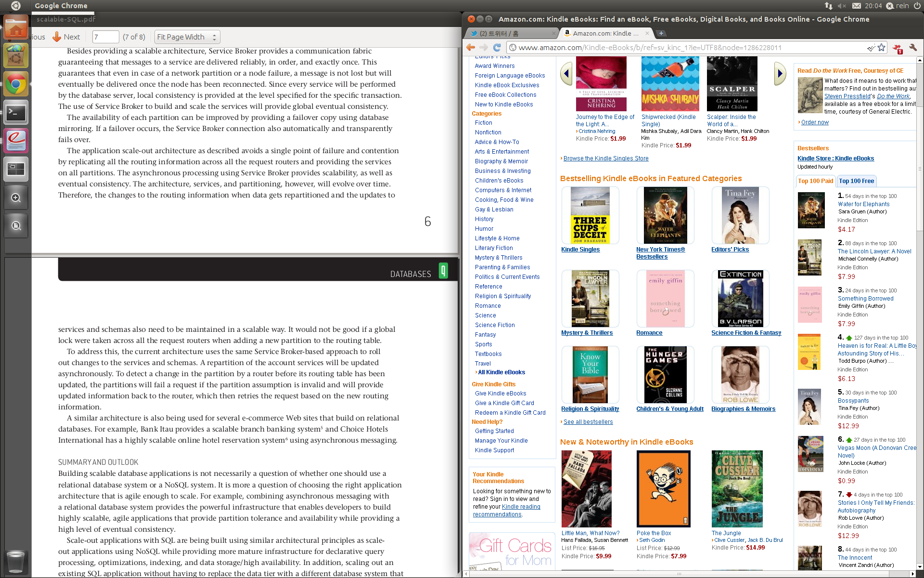Screen dimensions: 924x578
Task: Open the Mystery & Thrillers sidebar category
Action: [499, 258]
